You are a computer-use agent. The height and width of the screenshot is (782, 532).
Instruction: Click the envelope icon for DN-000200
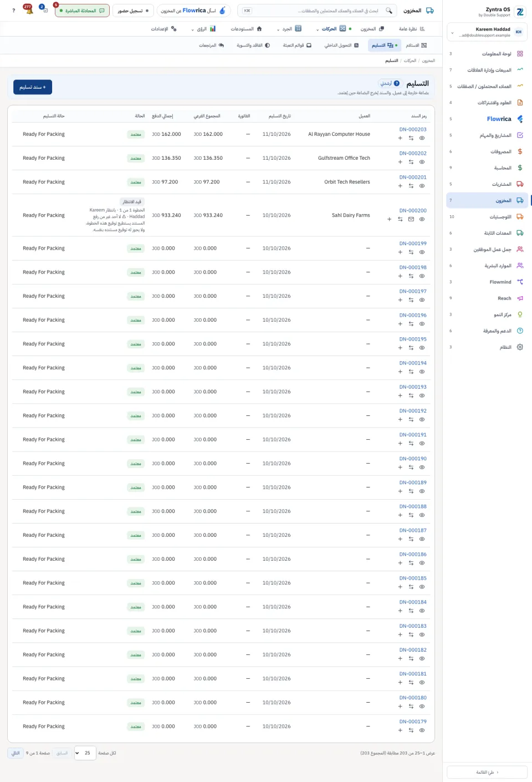pos(411,219)
